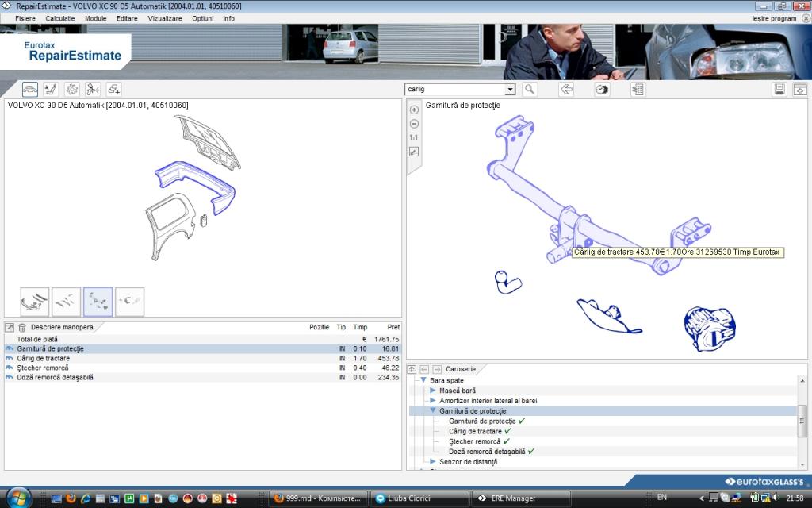Image resolution: width=812 pixels, height=508 pixels.
Task: Expand the Senzor de distanţă node
Action: point(433,461)
